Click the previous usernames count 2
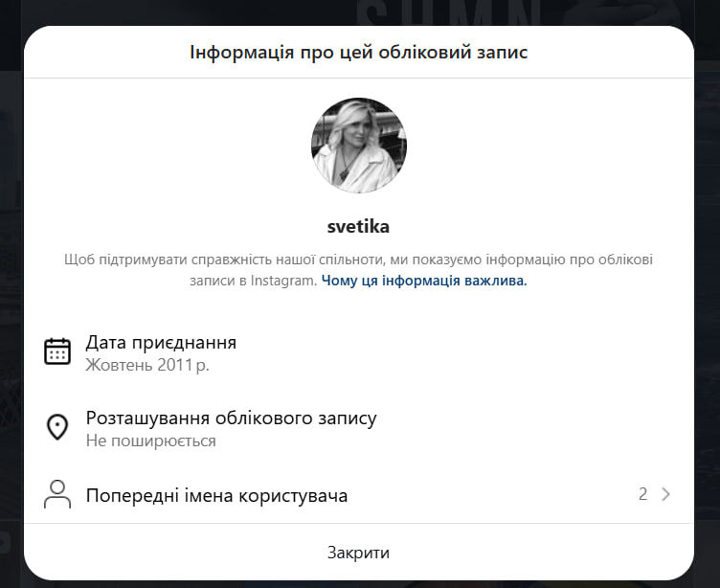The width and height of the screenshot is (720, 588). coord(643,494)
